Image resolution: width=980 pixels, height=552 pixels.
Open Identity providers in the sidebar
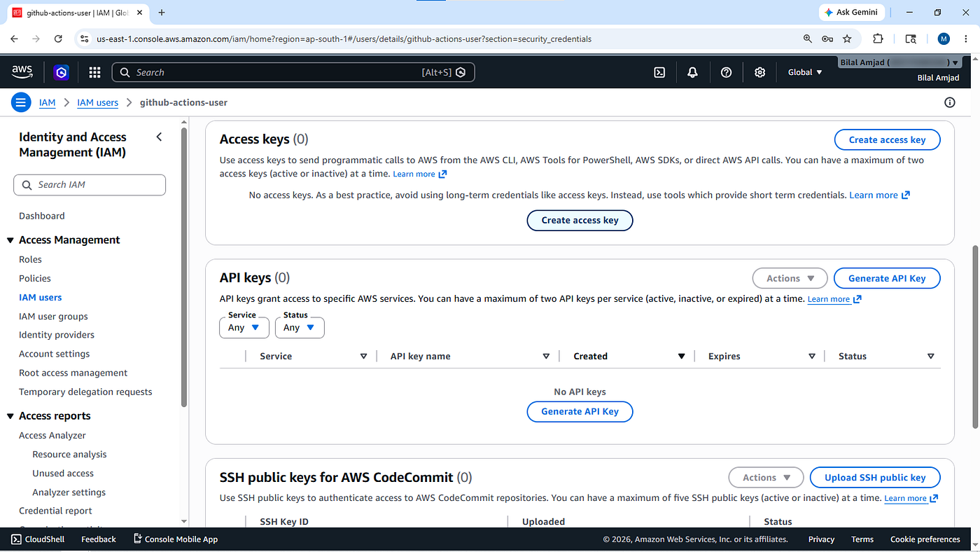point(57,335)
